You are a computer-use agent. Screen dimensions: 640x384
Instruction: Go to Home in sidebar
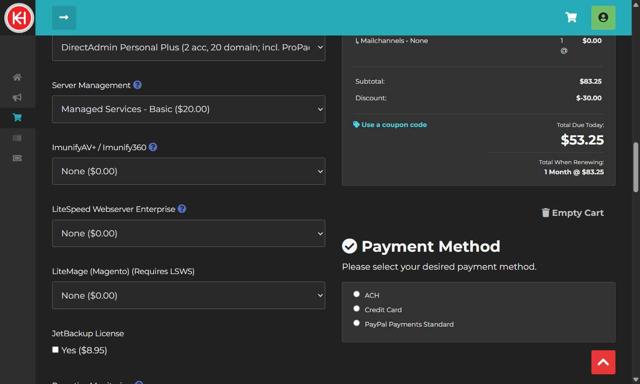coord(17,77)
